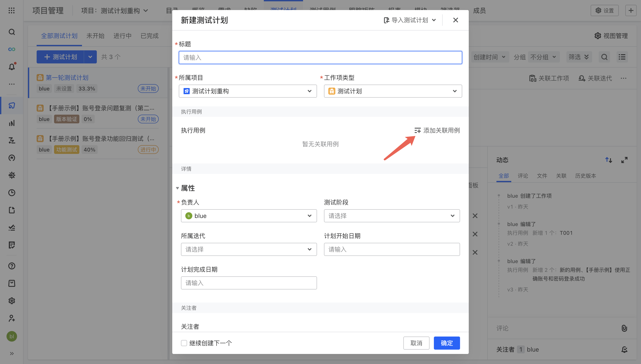Image resolution: width=641 pixels, height=364 pixels.
Task: Open the 所属迭代 dropdown
Action: (x=249, y=249)
